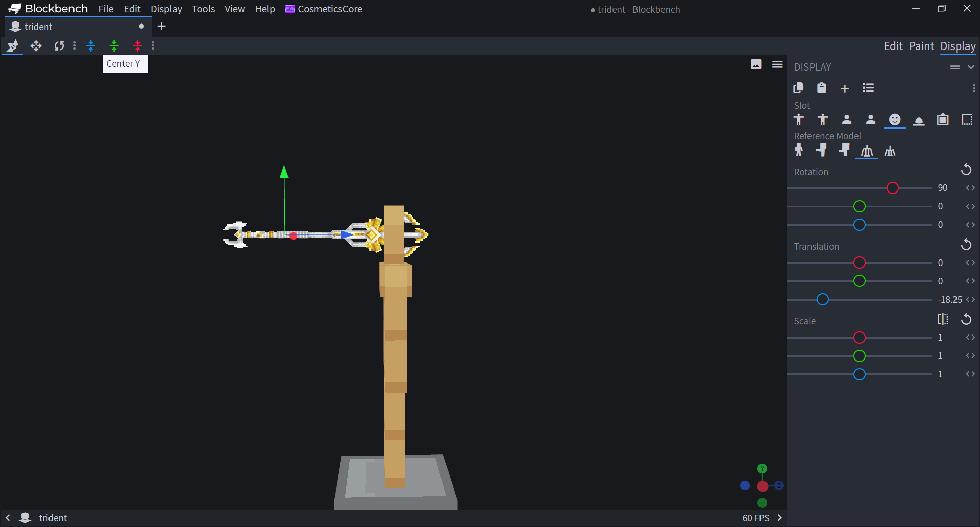Open the viewport hamburger menu
The height and width of the screenshot is (527, 980).
pyautogui.click(x=777, y=64)
